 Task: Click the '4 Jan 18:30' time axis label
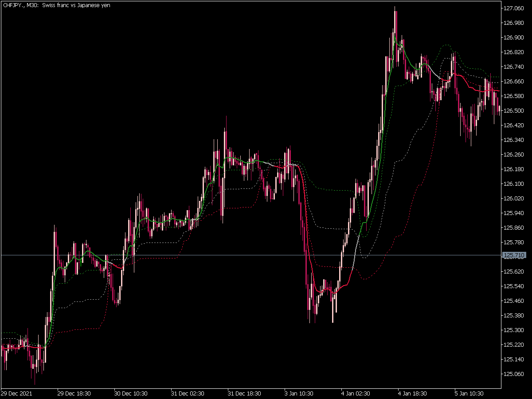click(413, 393)
